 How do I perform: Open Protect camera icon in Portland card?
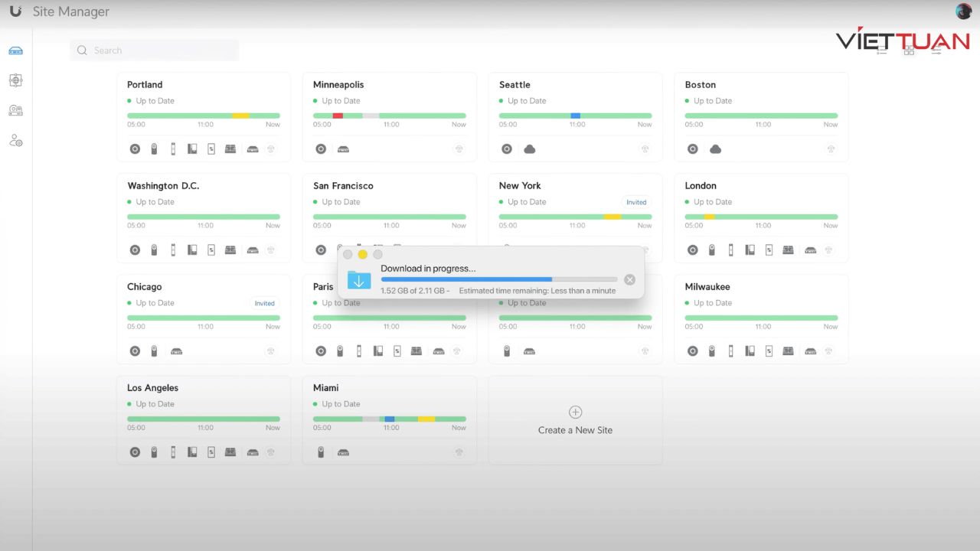(x=154, y=149)
